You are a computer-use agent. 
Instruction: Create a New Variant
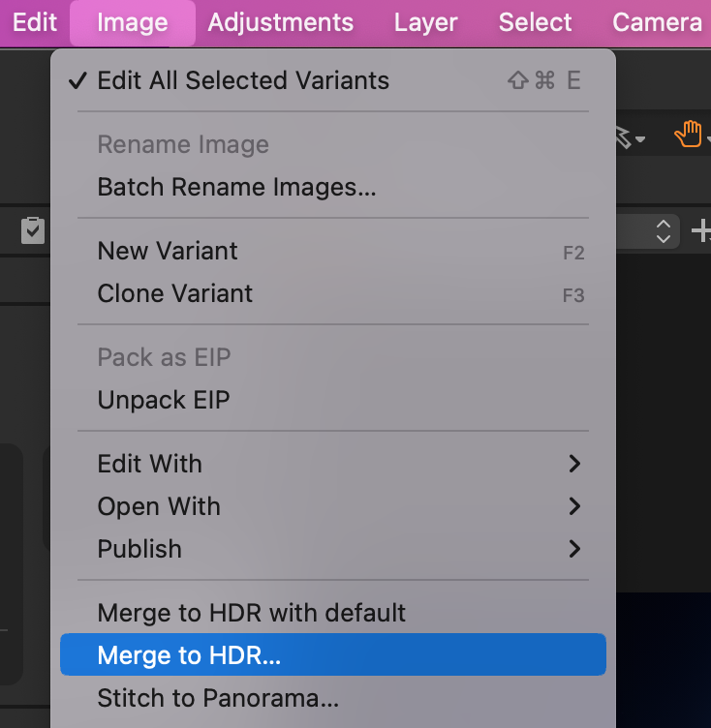tap(168, 251)
